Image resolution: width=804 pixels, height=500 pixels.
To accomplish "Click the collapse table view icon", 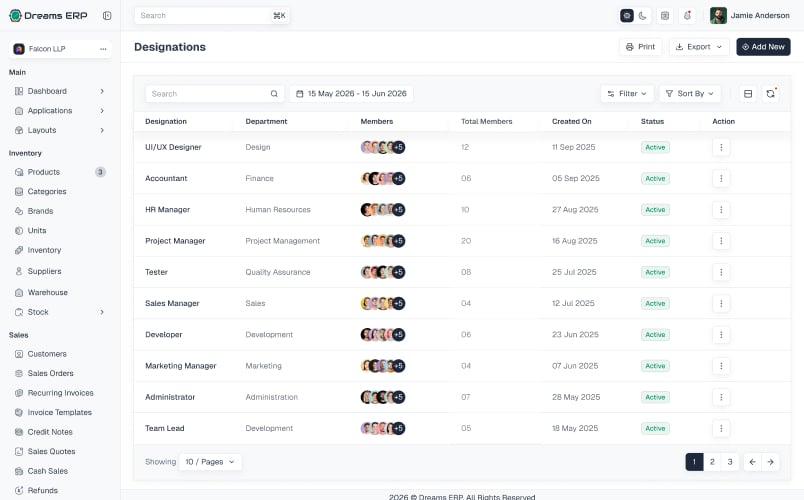I will 748,94.
